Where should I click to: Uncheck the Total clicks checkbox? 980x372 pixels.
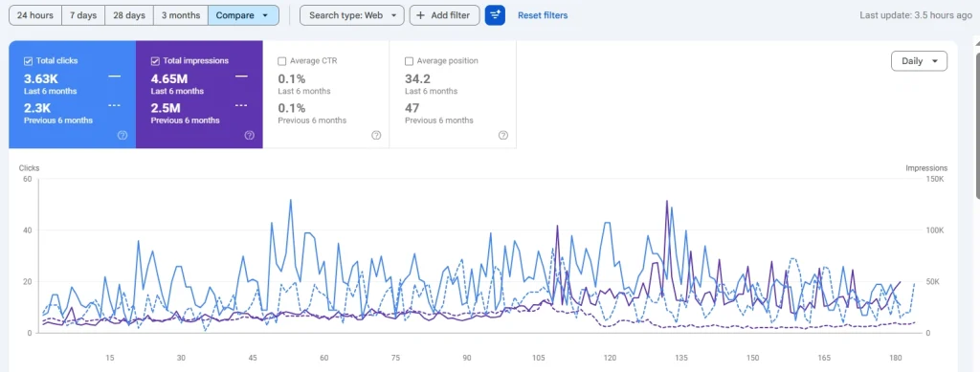[28, 61]
